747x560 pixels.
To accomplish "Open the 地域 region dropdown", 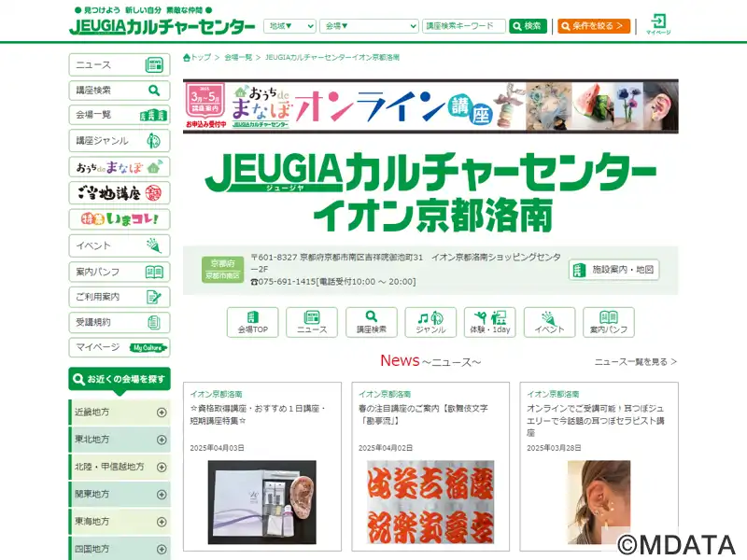I will coord(289,26).
